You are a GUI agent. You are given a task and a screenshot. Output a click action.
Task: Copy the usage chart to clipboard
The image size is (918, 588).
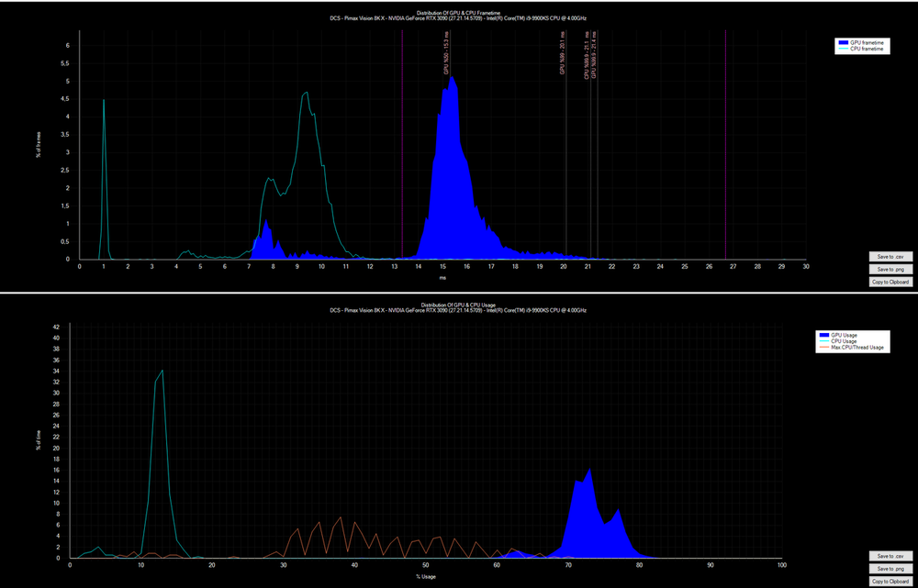890,582
